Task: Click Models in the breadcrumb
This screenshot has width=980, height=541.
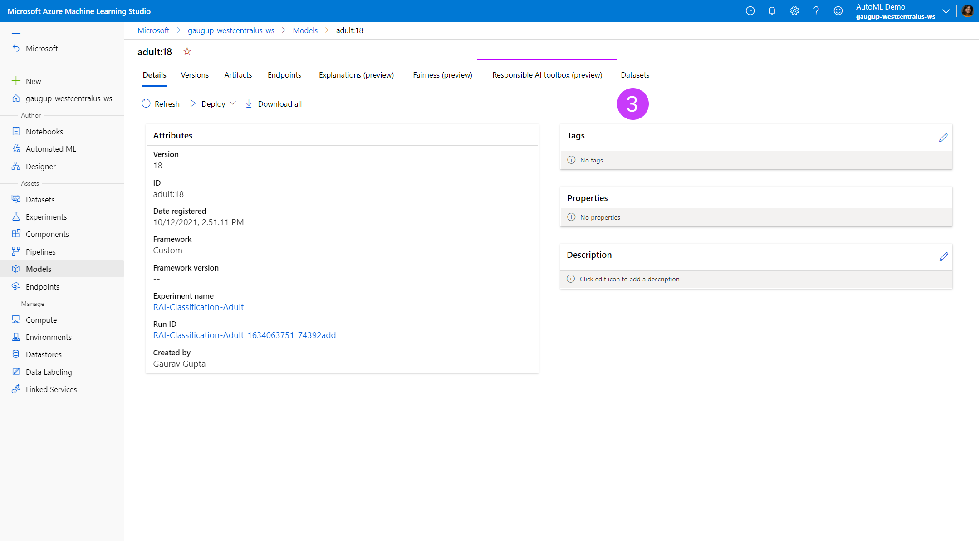Action: pyautogui.click(x=305, y=30)
